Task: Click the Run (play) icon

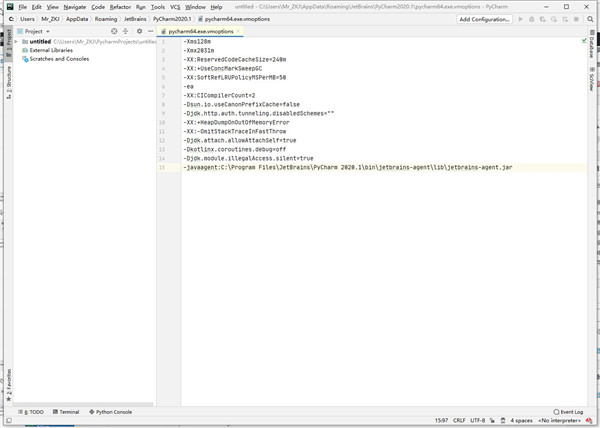Action: point(520,19)
